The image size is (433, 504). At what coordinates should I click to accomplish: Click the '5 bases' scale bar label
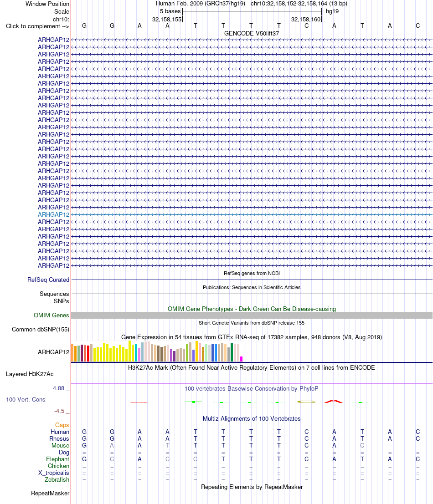click(170, 11)
